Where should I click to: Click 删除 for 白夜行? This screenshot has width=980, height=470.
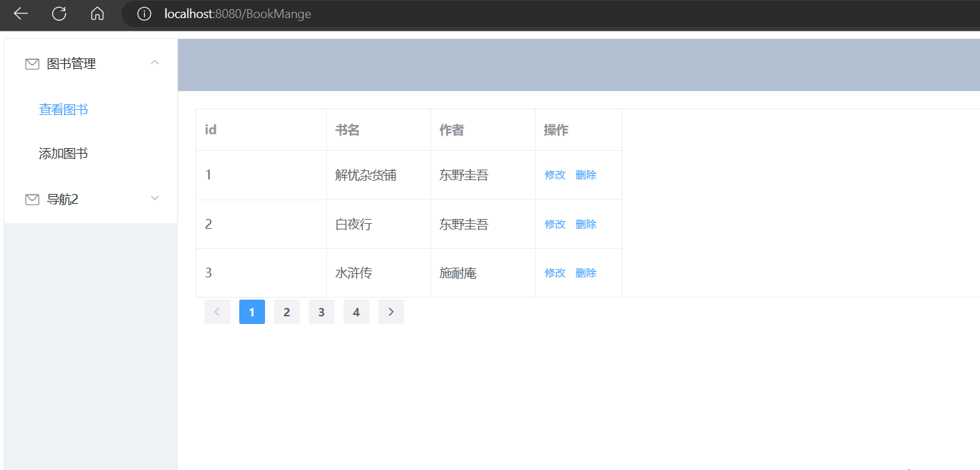point(586,224)
